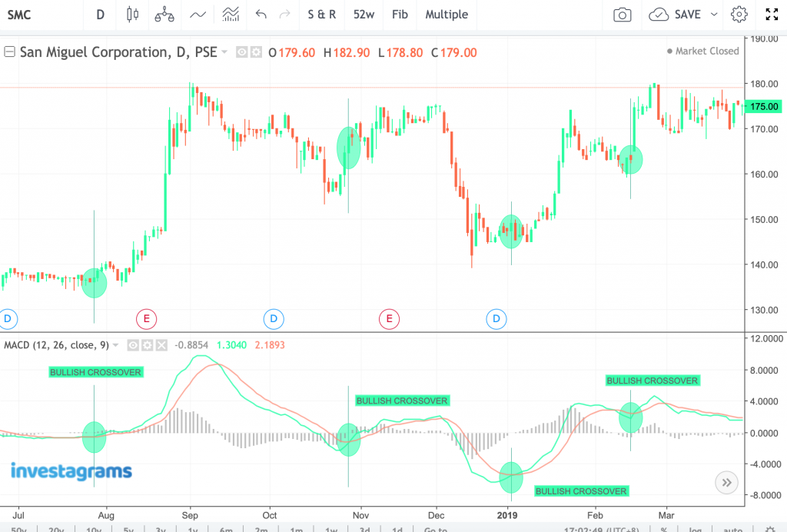
Task: Open the indicators icon
Action: coord(228,15)
